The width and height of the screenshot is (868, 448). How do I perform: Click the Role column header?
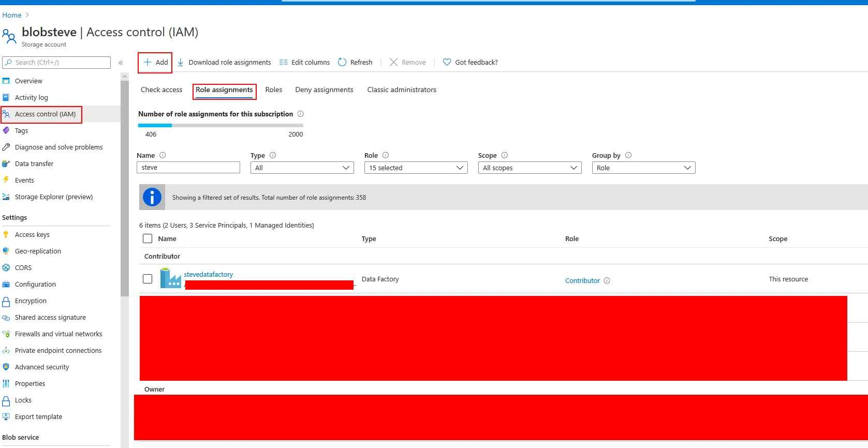point(572,238)
